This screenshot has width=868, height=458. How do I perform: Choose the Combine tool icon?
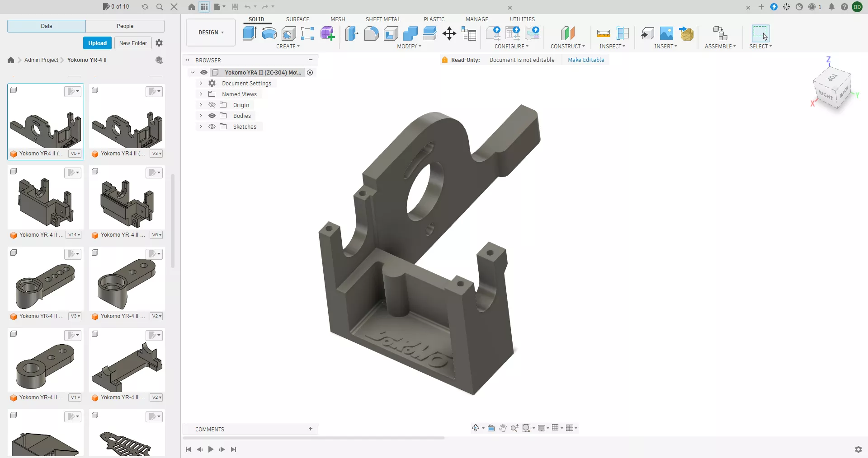pyautogui.click(x=410, y=33)
